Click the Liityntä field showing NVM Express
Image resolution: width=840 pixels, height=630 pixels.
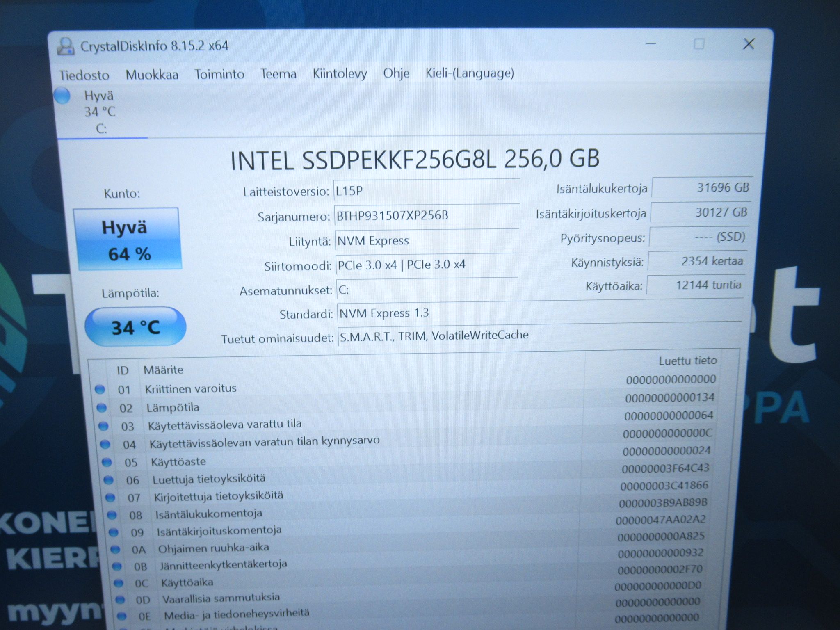point(427,240)
